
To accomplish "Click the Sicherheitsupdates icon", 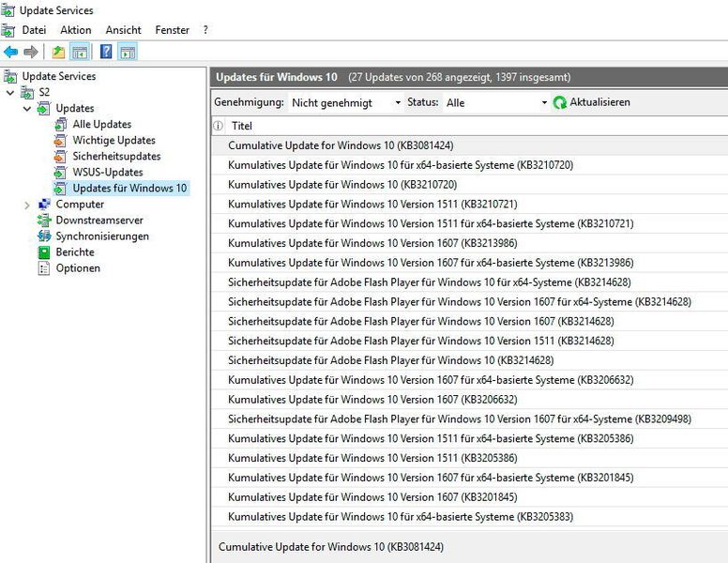I will (x=60, y=157).
